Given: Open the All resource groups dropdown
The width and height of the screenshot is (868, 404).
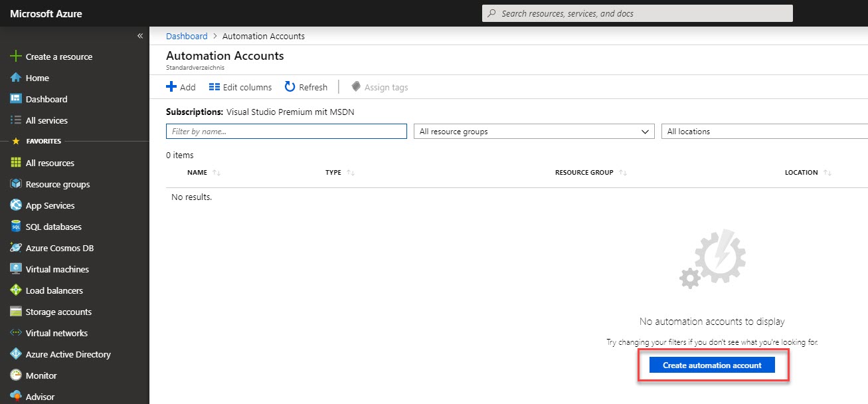Looking at the screenshot, I should coord(534,132).
